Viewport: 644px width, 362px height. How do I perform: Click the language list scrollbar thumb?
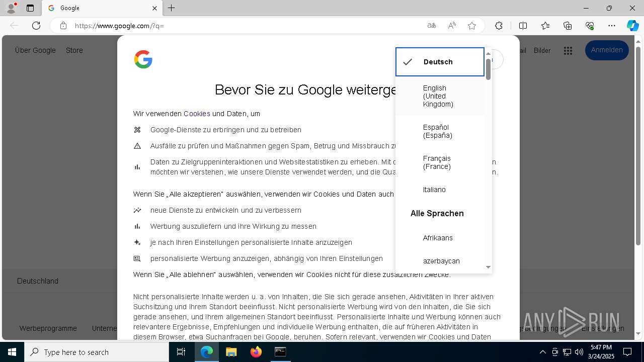pyautogui.click(x=488, y=69)
